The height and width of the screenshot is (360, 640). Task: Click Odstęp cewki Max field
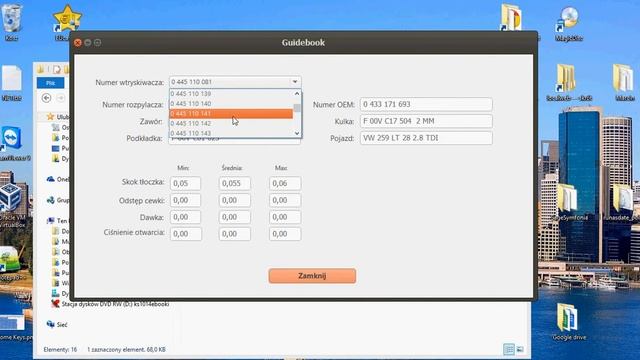[285, 200]
